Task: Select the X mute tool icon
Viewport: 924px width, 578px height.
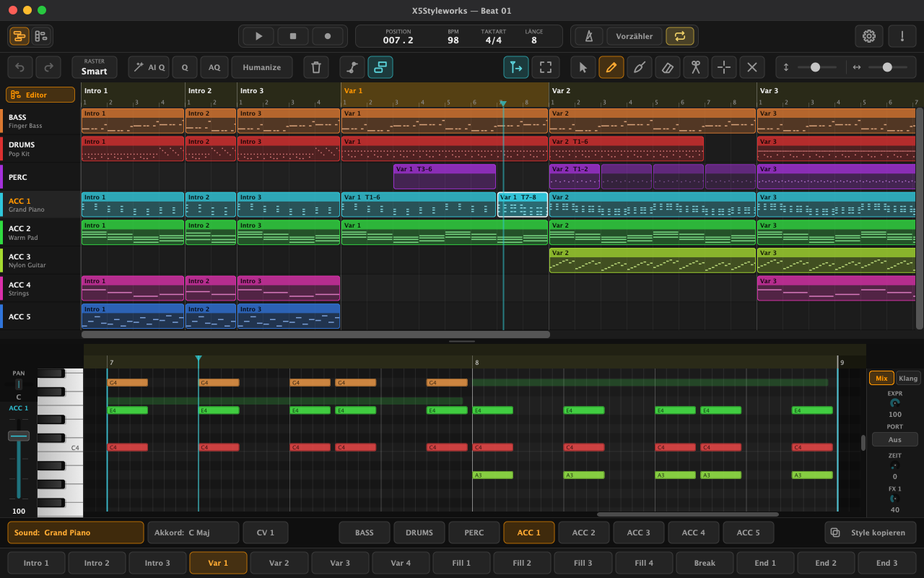Action: [x=752, y=67]
